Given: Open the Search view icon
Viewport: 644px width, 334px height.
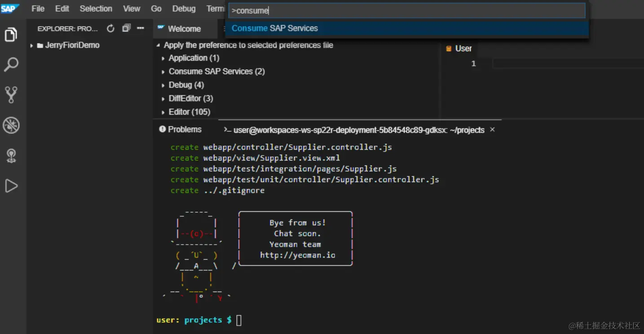Looking at the screenshot, I should [x=11, y=65].
